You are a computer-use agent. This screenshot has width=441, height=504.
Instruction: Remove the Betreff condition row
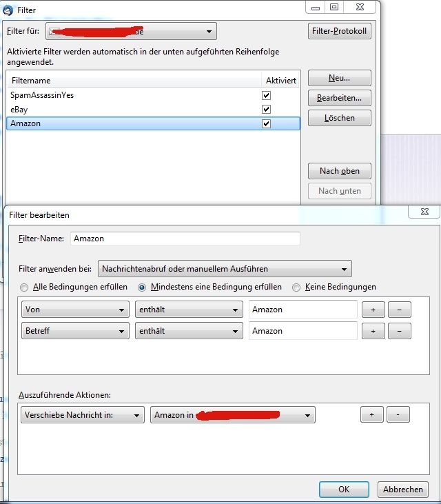point(399,331)
